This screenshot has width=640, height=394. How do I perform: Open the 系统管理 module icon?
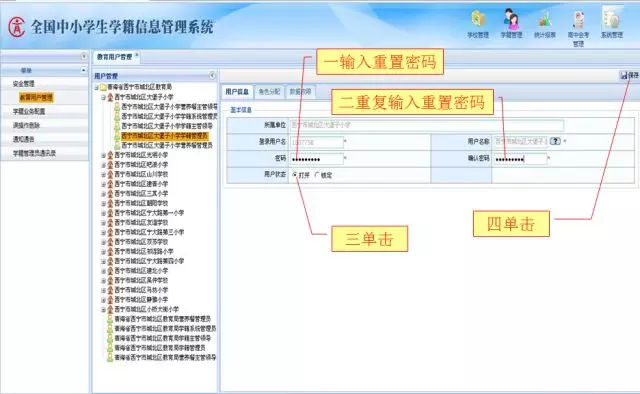coord(612,19)
